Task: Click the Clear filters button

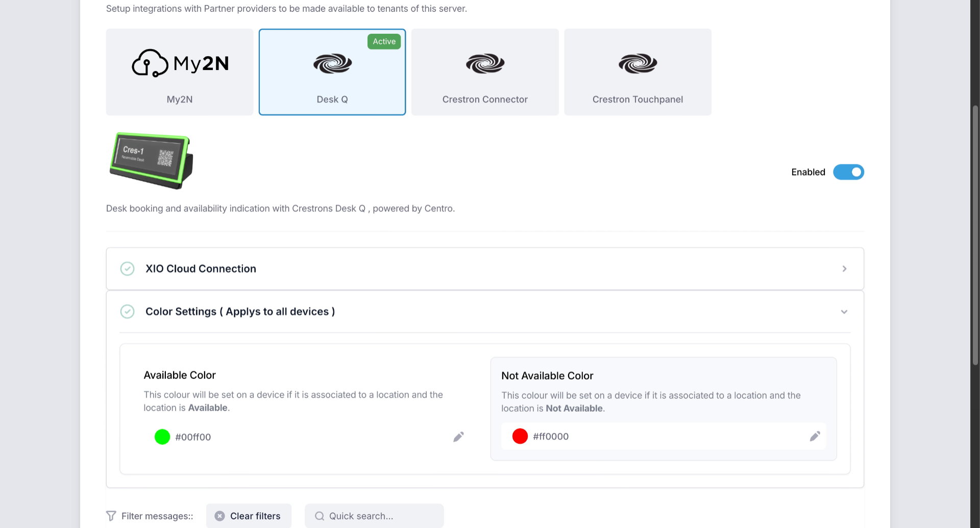Action: click(x=249, y=516)
